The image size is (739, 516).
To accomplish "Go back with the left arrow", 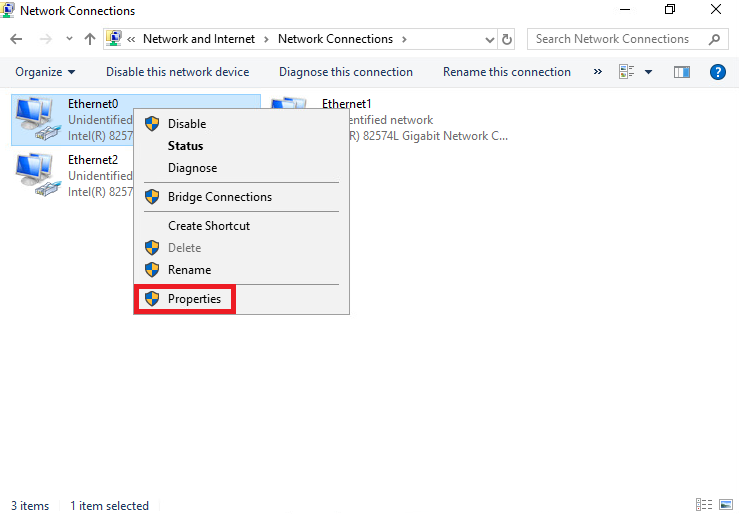I will click(16, 39).
